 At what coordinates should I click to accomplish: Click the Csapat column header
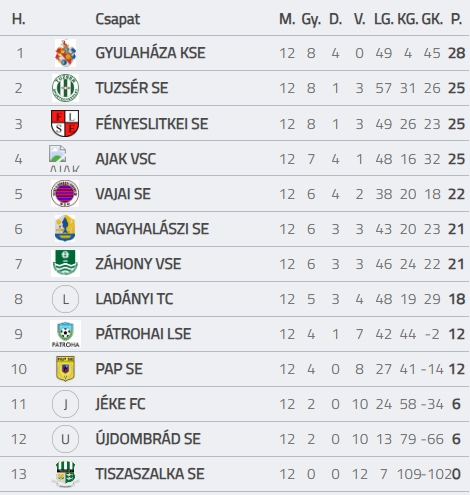pyautogui.click(x=118, y=19)
